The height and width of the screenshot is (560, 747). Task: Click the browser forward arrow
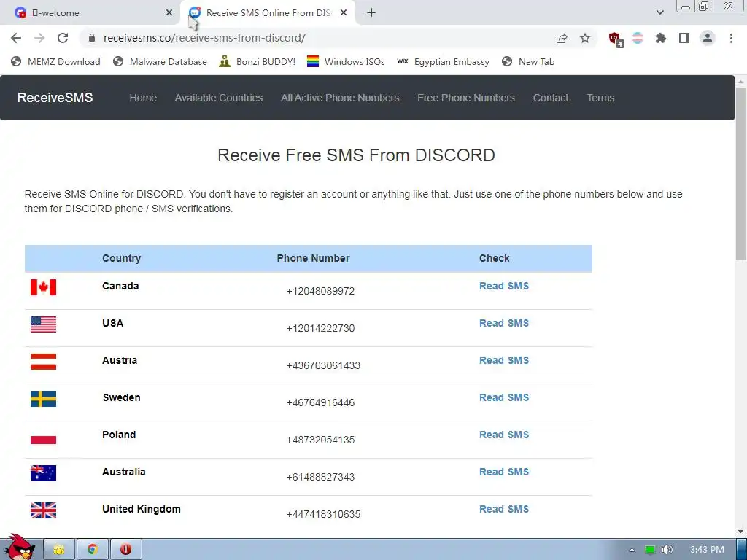click(x=39, y=38)
